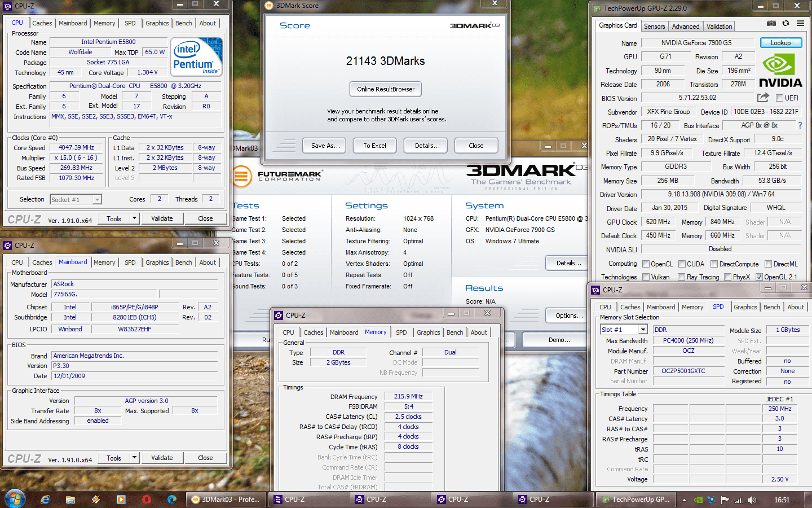Click the Intel Pentium inside logo
Image resolution: width=812 pixels, height=508 pixels.
click(x=196, y=56)
